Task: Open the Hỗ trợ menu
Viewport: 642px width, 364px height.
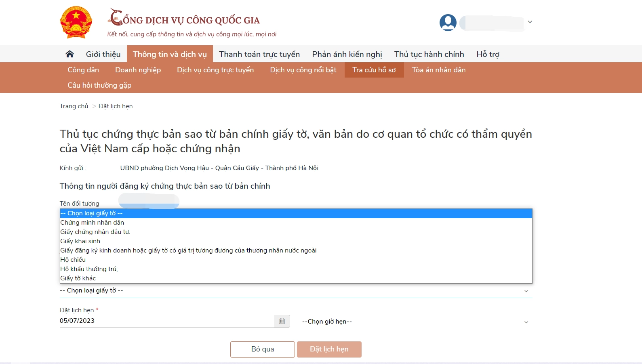Action: coord(488,54)
